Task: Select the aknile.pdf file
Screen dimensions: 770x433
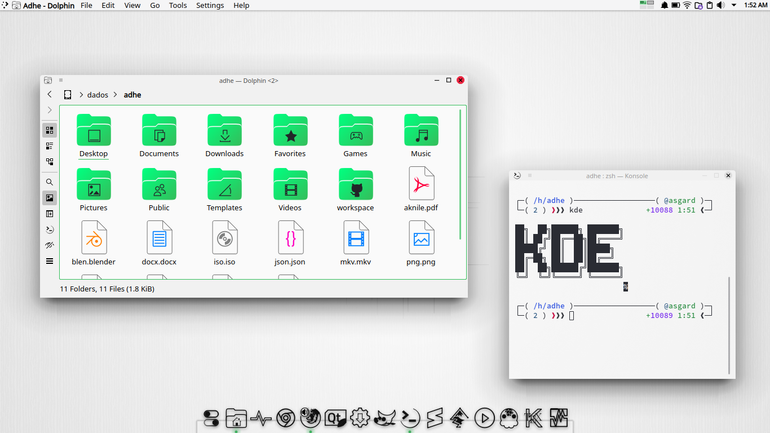Action: pyautogui.click(x=421, y=189)
